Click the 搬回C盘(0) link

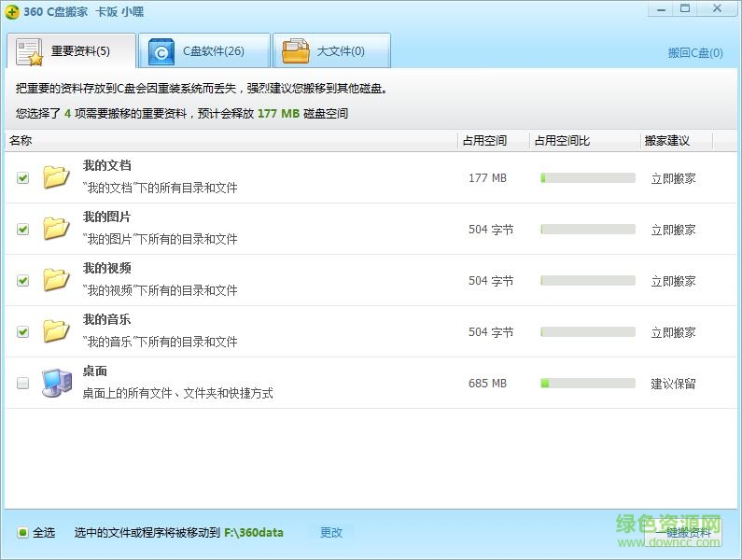[x=694, y=53]
